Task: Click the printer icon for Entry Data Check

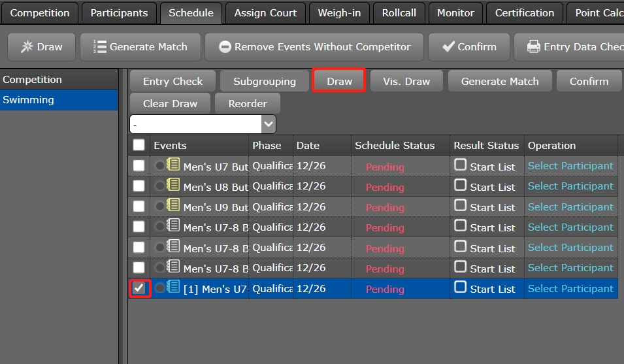Action: (x=534, y=47)
